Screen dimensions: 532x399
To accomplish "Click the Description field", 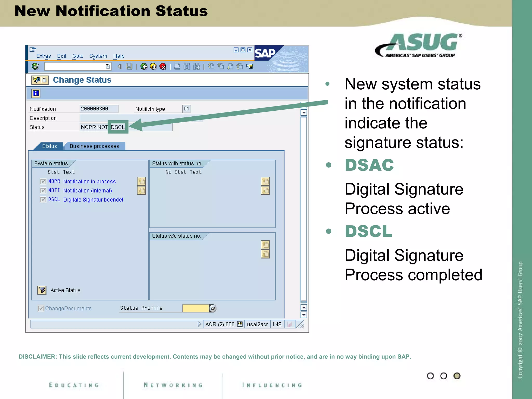I will point(141,118).
